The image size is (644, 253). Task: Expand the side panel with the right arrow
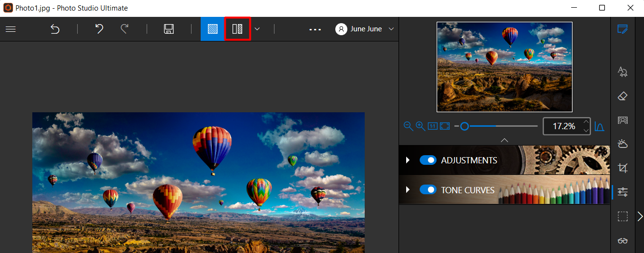tap(640, 216)
